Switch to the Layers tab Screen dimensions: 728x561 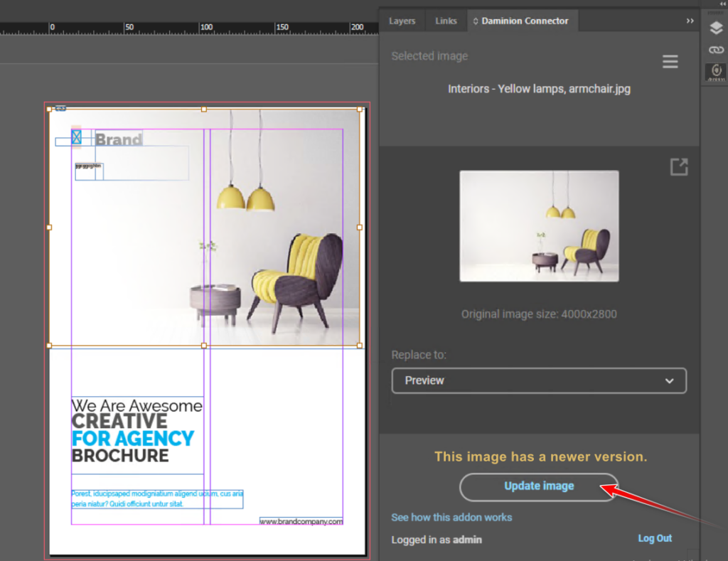402,21
